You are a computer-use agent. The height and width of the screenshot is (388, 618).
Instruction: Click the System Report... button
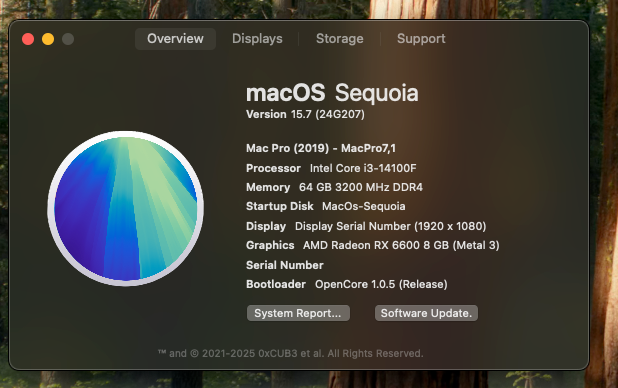point(298,313)
